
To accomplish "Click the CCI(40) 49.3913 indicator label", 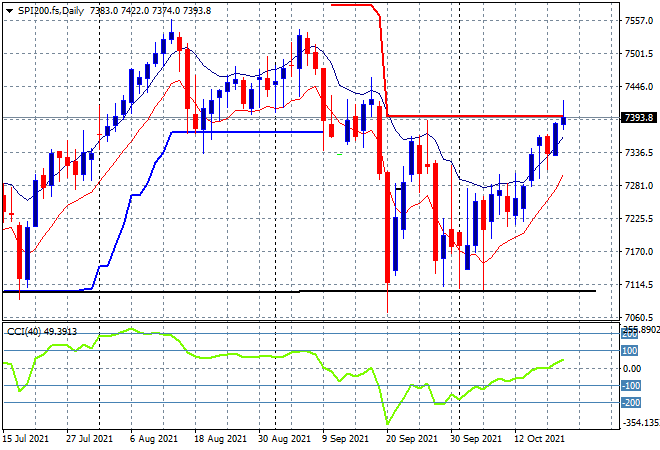I will (x=42, y=332).
